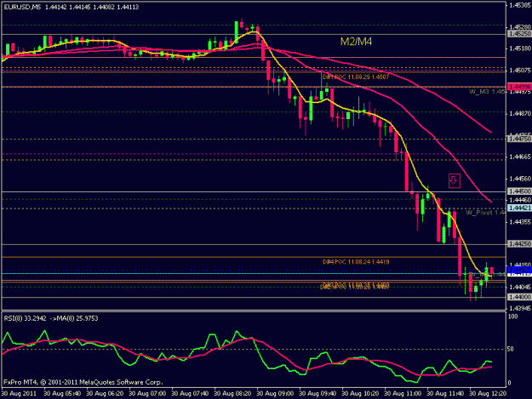Click the 30 Aug 2011 time axis label
Screen dimensions: 532x399
[x=19, y=394]
